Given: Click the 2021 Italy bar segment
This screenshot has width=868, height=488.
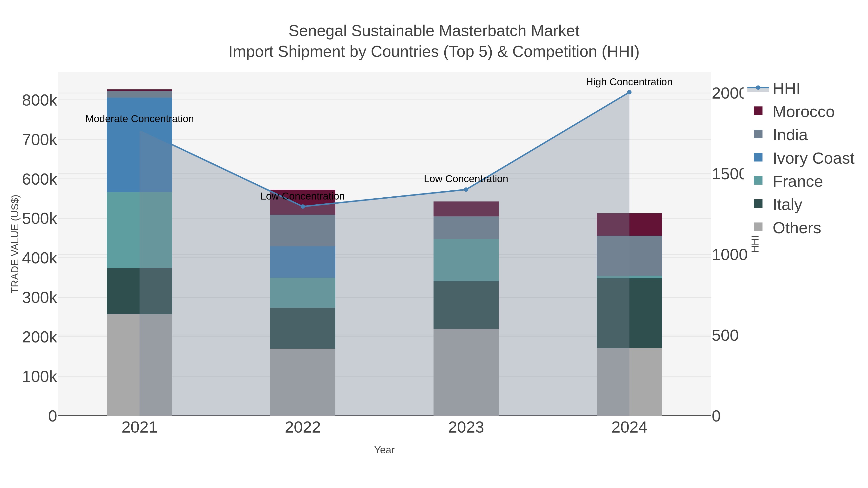Looking at the screenshot, I should (140, 291).
